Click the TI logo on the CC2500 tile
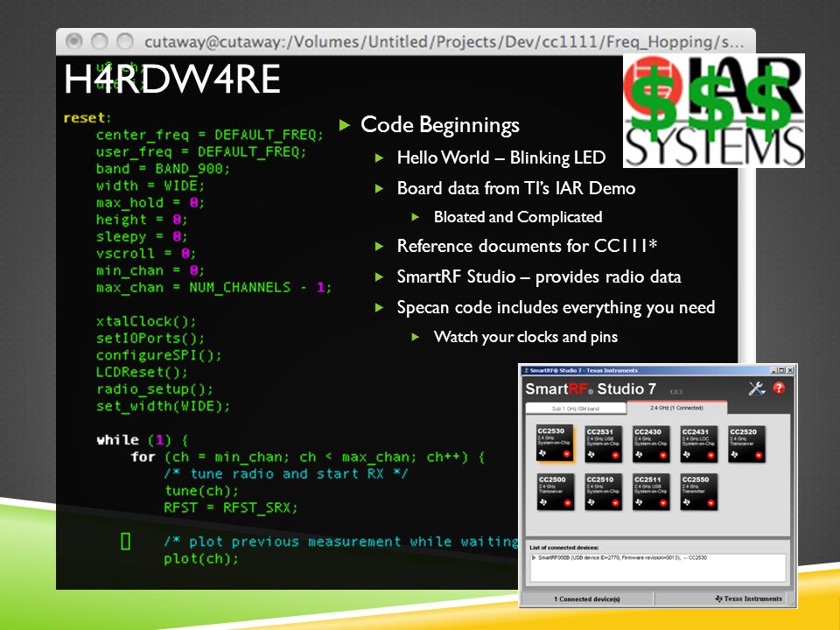Image resolution: width=840 pixels, height=630 pixels. click(x=543, y=502)
